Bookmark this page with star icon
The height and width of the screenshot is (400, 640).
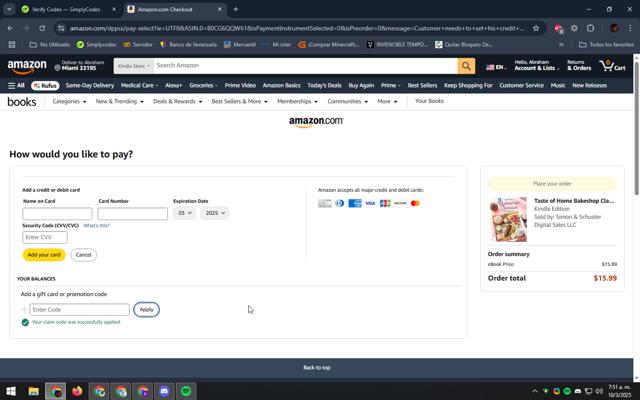point(536,28)
